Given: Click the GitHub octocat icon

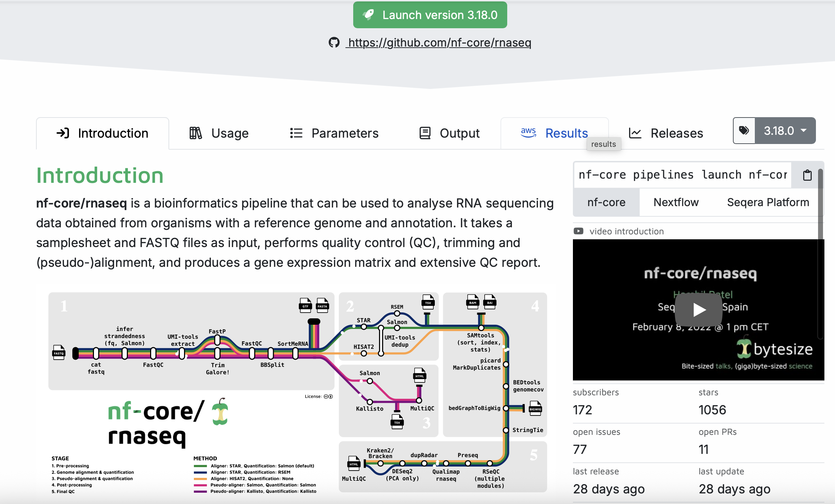Looking at the screenshot, I should [334, 43].
